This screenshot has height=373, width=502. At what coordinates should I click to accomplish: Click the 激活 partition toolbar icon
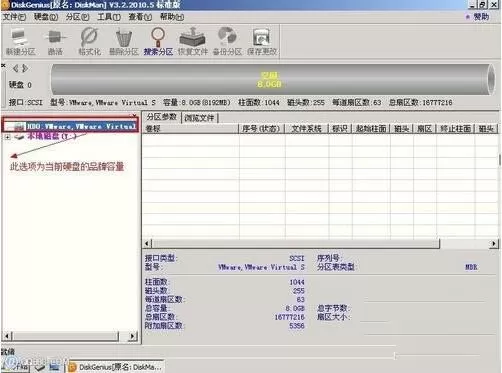[55, 42]
